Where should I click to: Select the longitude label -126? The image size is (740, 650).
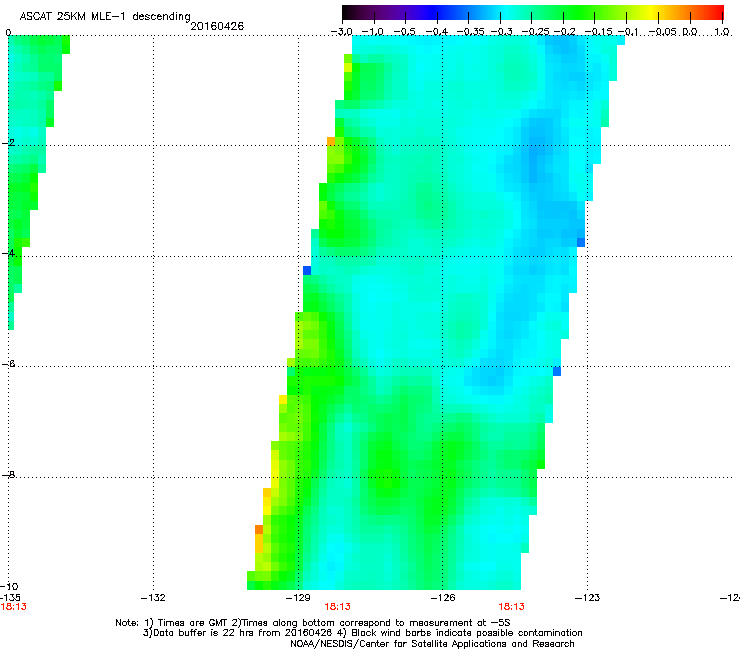coord(443,598)
